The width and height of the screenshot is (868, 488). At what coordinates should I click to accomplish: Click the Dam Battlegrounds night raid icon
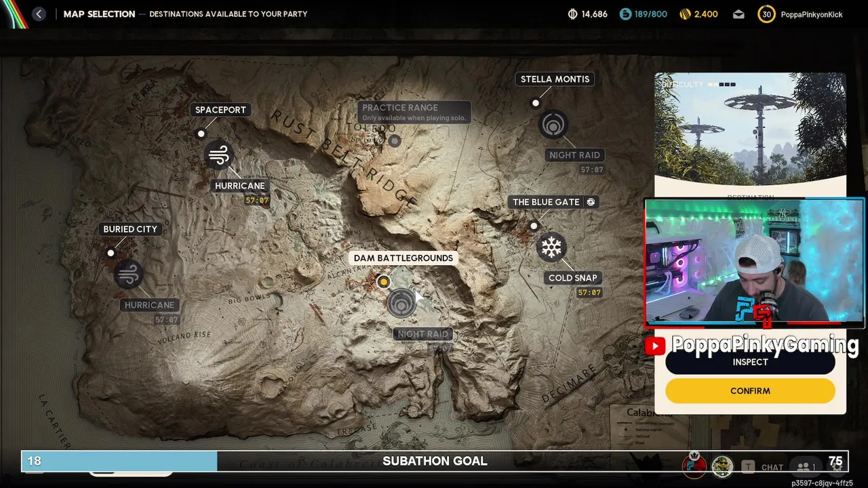coord(401,303)
